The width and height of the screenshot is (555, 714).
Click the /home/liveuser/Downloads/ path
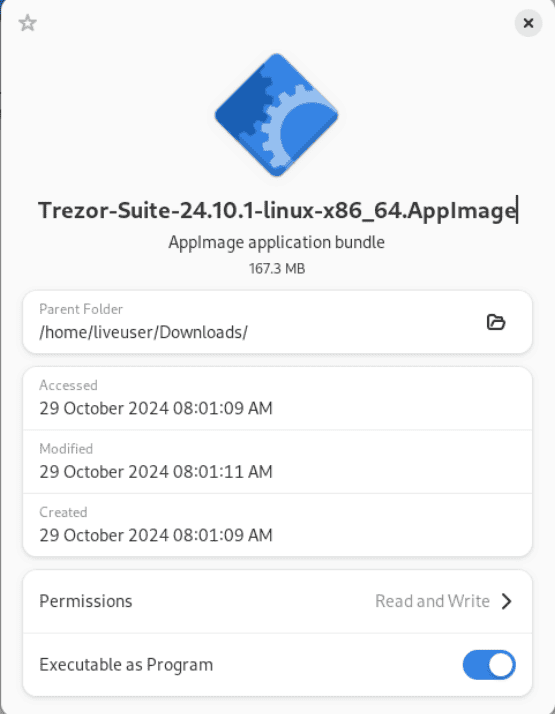143,332
